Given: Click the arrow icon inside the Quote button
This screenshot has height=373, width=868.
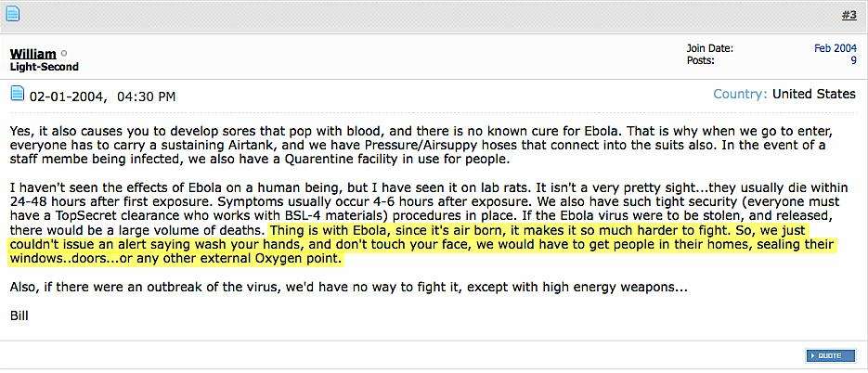Looking at the screenshot, I should point(812,356).
